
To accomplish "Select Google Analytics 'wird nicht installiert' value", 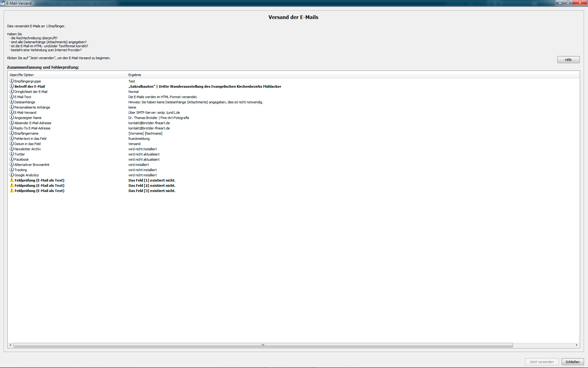I will coord(142,175).
